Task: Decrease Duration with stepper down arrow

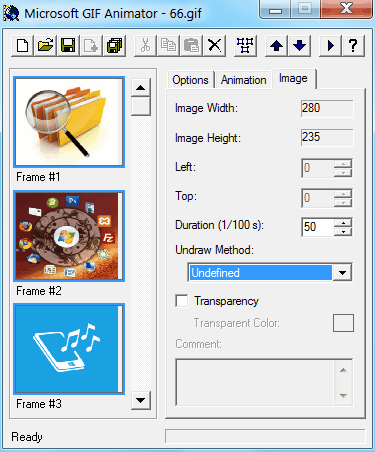Action: pos(343,232)
